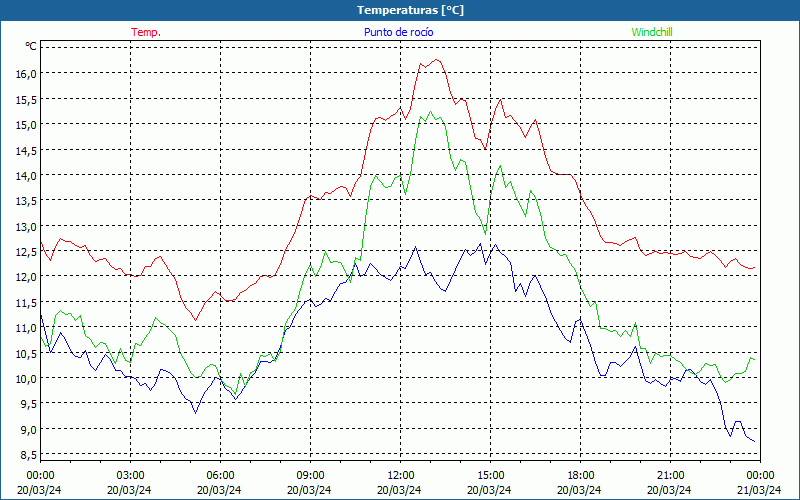The width and height of the screenshot is (800, 500).
Task: Click the 12,0 y-axis value
Action: pyautogui.click(x=27, y=277)
